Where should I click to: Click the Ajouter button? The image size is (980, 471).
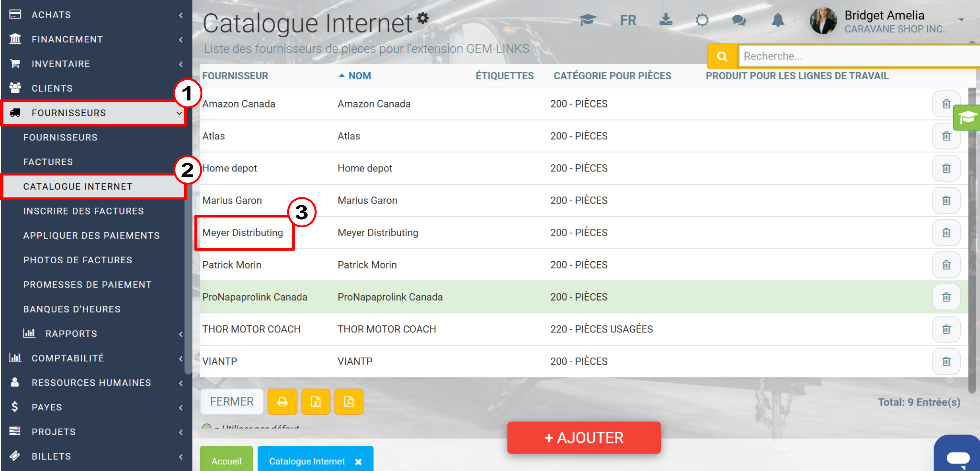(x=584, y=438)
